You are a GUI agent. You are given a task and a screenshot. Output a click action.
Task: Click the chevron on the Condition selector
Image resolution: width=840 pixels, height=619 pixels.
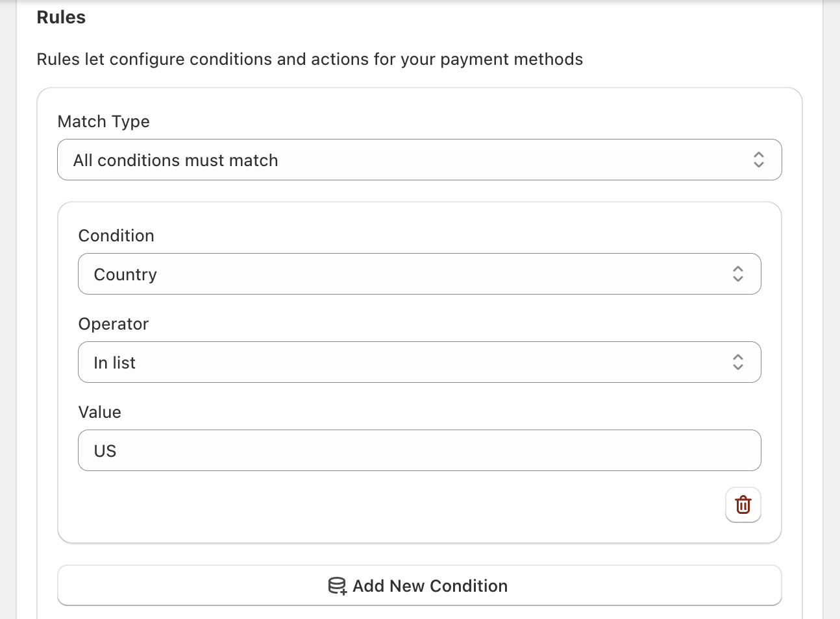click(738, 274)
